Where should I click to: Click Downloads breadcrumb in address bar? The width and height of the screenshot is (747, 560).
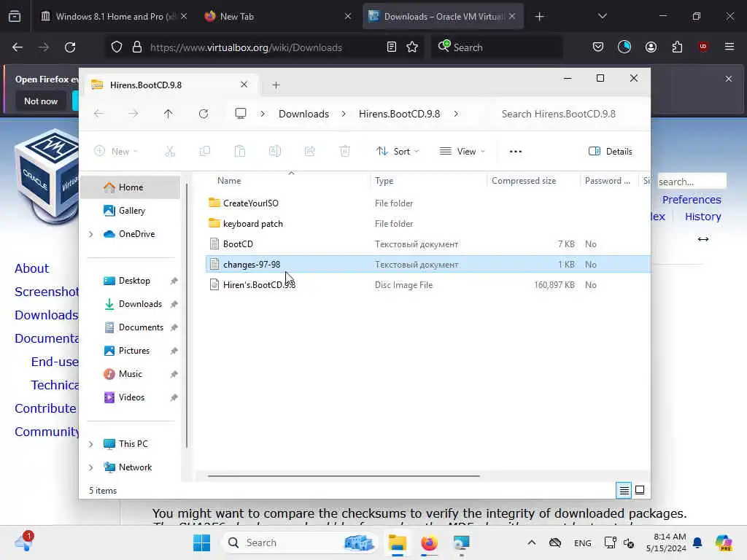coord(303,114)
